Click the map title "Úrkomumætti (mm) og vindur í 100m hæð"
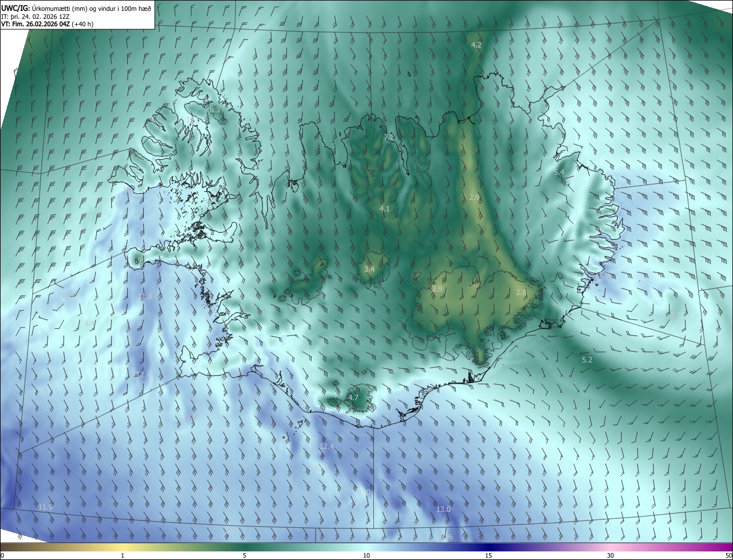Image resolution: width=733 pixels, height=560 pixels. click(x=91, y=7)
